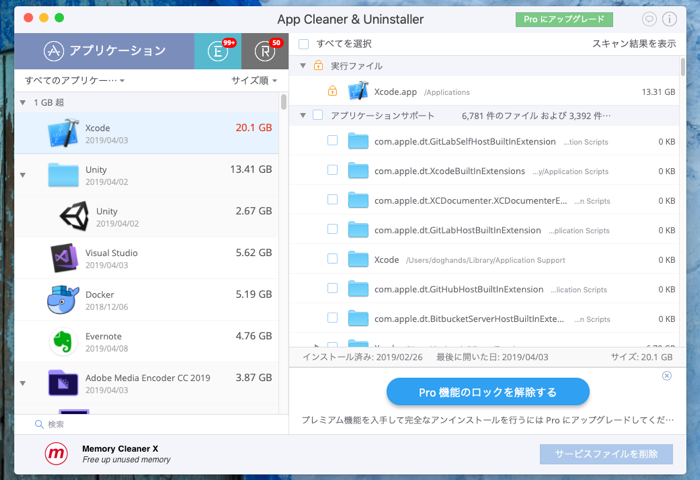700x480 pixels.
Task: Open the Extensions tab icon
Action: click(x=217, y=51)
